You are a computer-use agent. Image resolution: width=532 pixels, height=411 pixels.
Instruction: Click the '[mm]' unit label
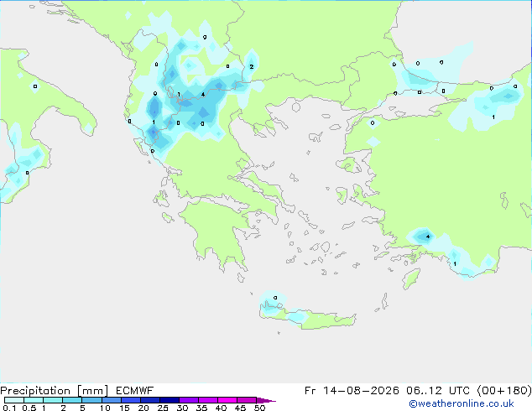point(92,391)
